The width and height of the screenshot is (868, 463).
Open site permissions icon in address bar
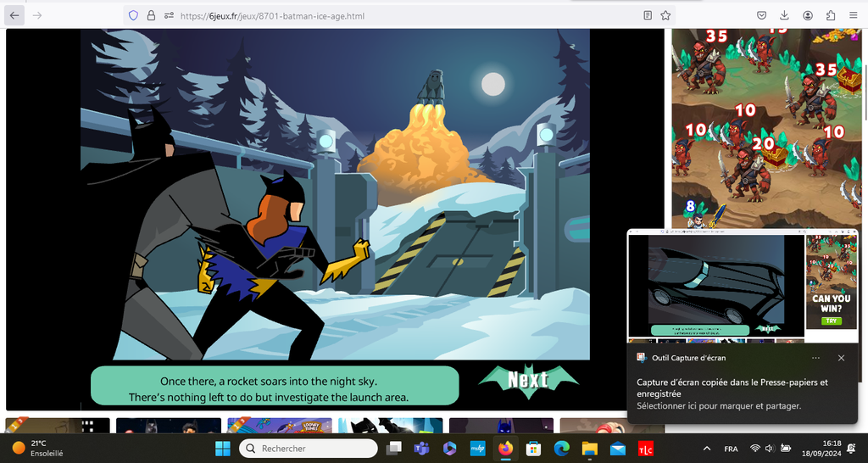(169, 15)
